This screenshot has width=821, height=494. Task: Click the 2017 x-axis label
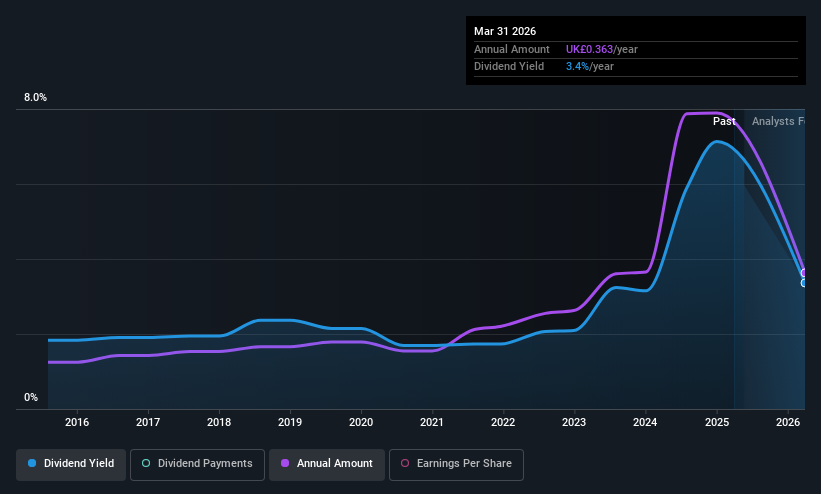(x=148, y=422)
